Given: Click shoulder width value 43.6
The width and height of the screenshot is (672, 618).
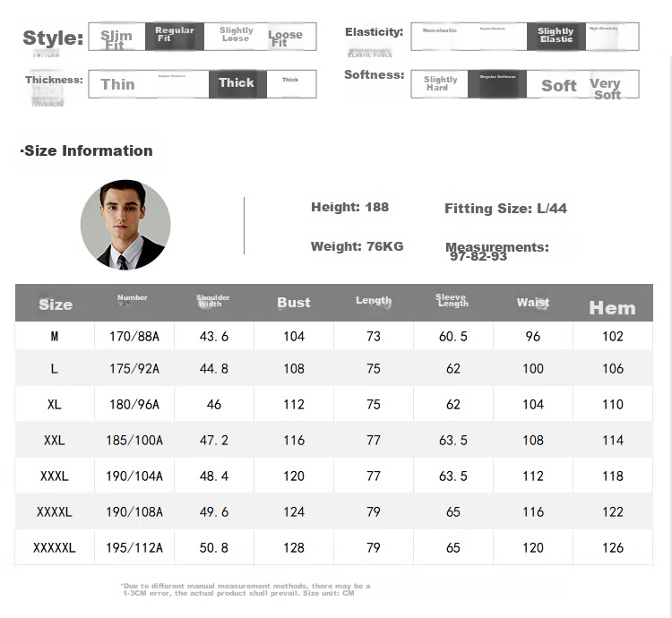Looking at the screenshot, I should coord(214,337).
